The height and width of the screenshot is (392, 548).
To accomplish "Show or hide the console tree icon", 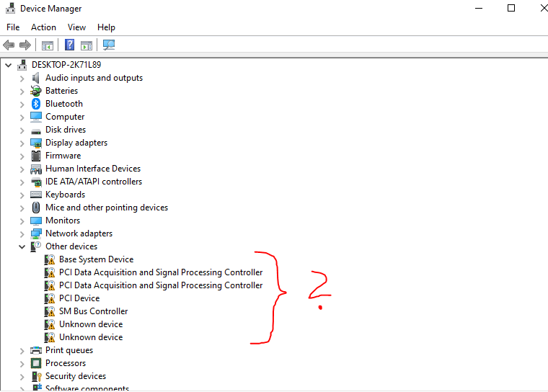I will tap(48, 45).
